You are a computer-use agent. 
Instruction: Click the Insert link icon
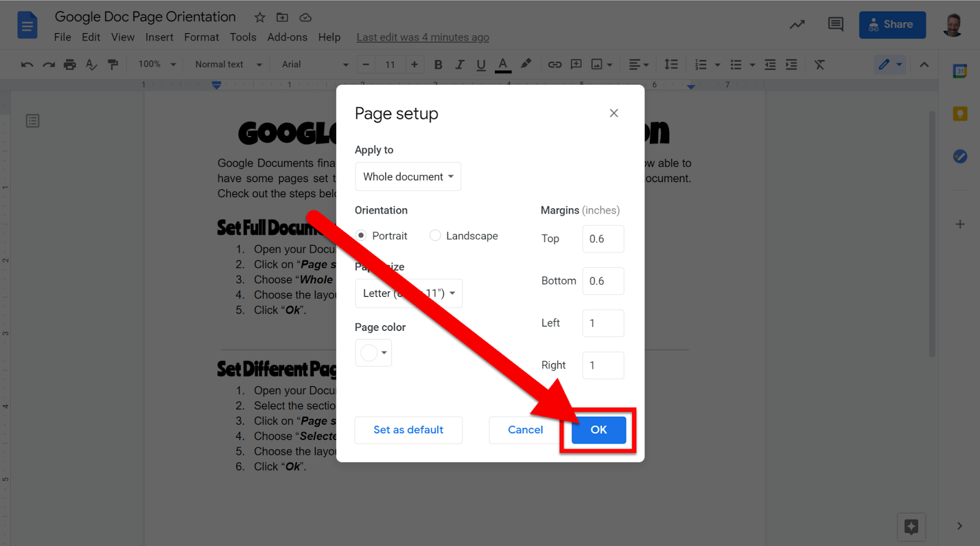pos(555,64)
